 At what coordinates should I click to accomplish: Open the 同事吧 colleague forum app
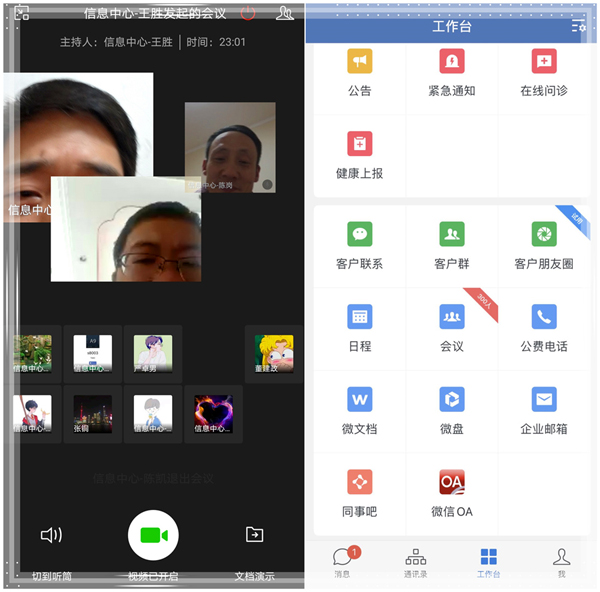point(359,494)
